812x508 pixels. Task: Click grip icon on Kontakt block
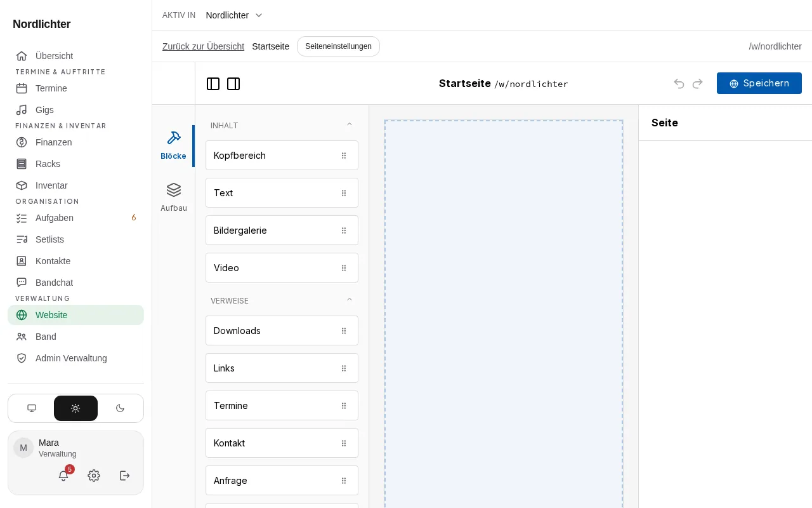[x=344, y=443]
